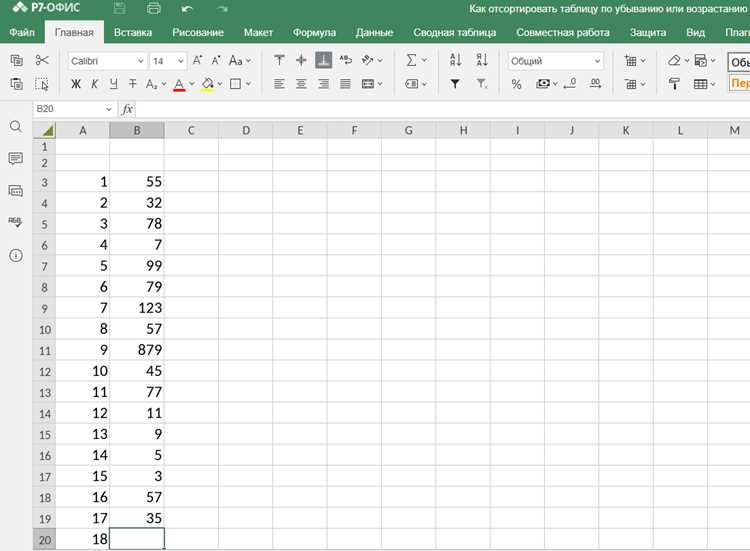Open spell checking in left sidebar
Image resolution: width=750 pixels, height=551 pixels.
pyautogui.click(x=16, y=222)
